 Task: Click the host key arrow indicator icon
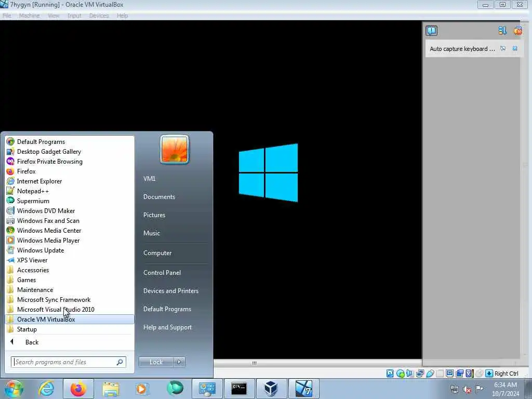pos(489,374)
